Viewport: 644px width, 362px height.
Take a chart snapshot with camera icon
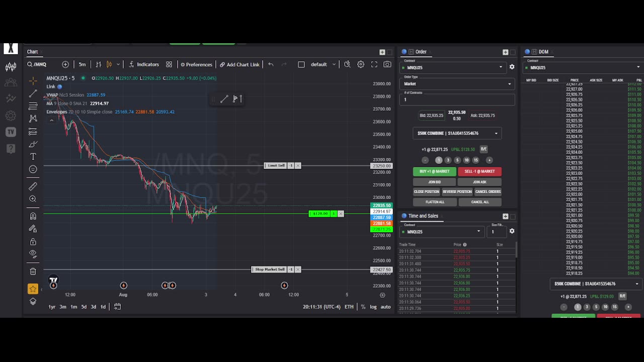click(387, 64)
